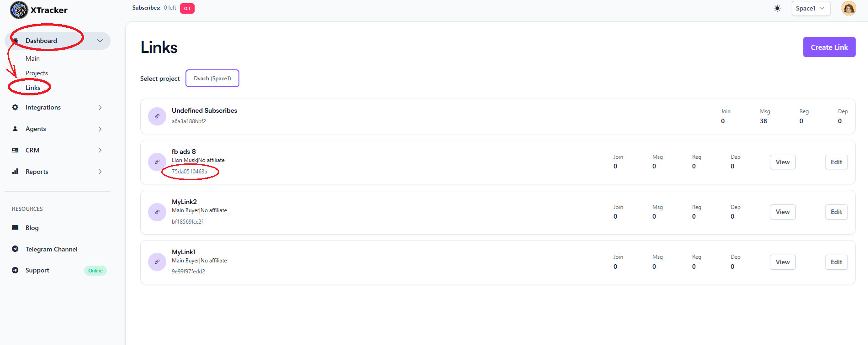Select the Dvach (Space1) project chip
868x345 pixels.
coord(212,78)
